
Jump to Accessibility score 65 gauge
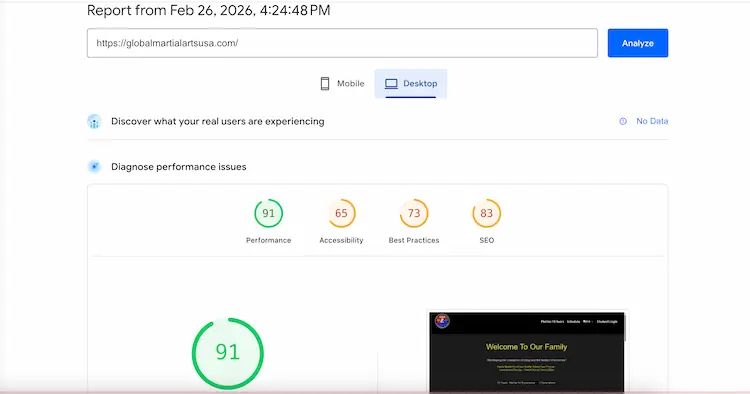point(341,213)
